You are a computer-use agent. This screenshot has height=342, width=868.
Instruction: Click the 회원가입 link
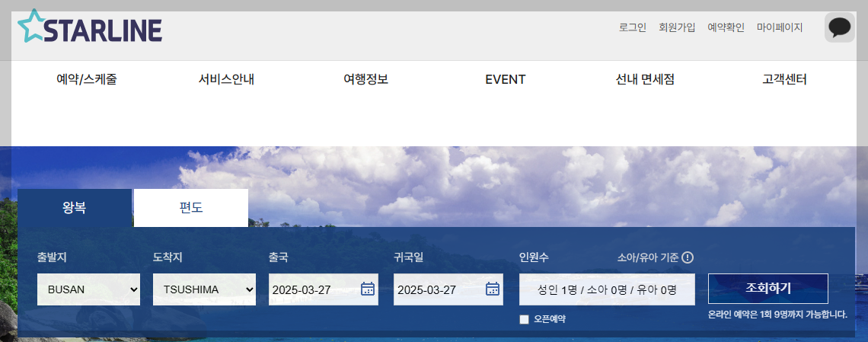[677, 27]
